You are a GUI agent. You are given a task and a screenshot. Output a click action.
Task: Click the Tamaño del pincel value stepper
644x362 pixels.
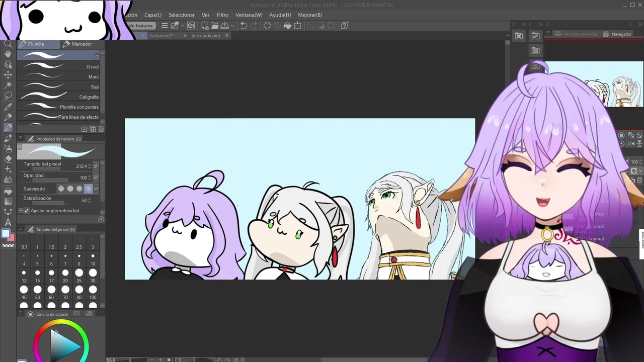(x=90, y=166)
